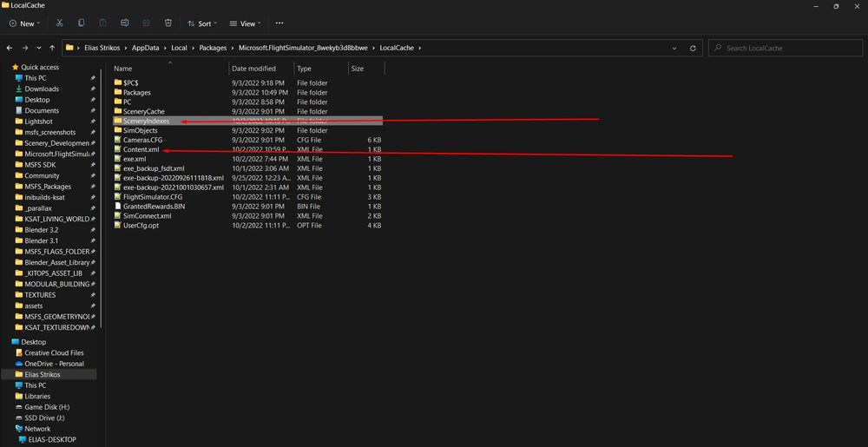Viewport: 868px width, 447px height.
Task: Open Community folder in Quick access
Action: (42, 175)
